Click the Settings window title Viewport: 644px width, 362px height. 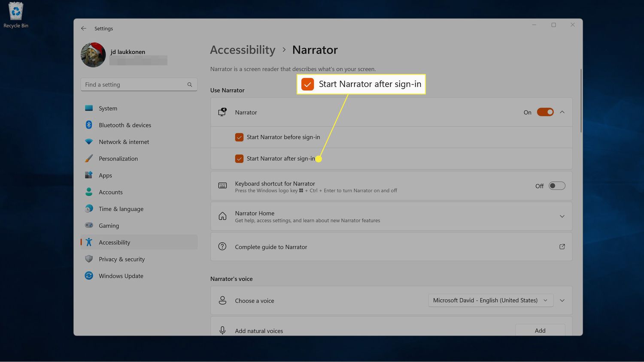[103, 28]
